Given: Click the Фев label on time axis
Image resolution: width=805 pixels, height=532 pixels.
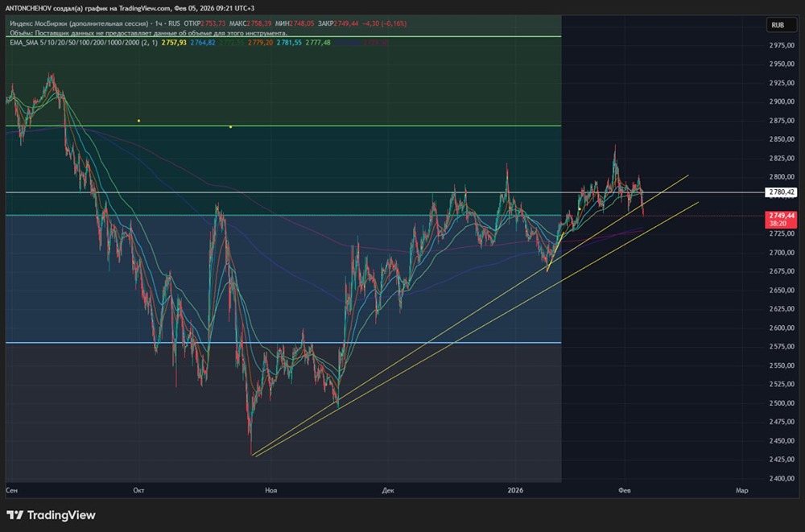Looking at the screenshot, I should pyautogui.click(x=625, y=490).
